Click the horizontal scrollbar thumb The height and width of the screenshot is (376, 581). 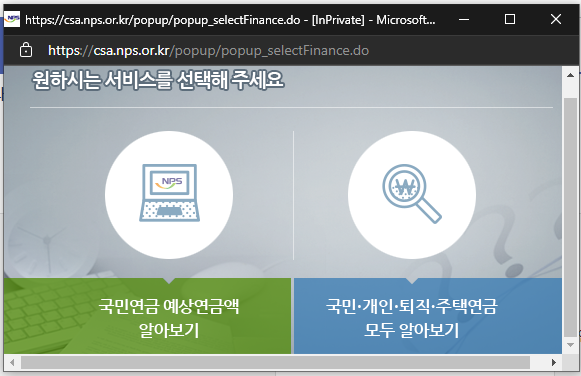[275, 362]
